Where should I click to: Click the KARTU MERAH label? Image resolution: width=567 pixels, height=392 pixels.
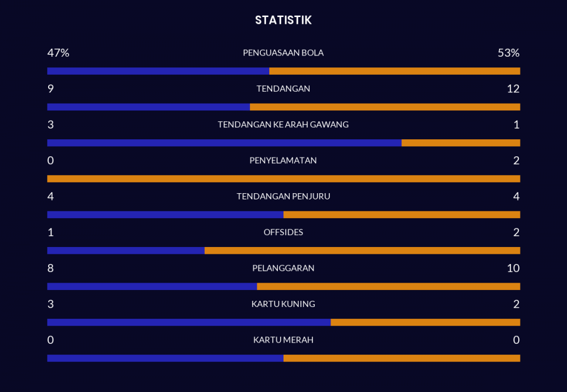tap(283, 340)
